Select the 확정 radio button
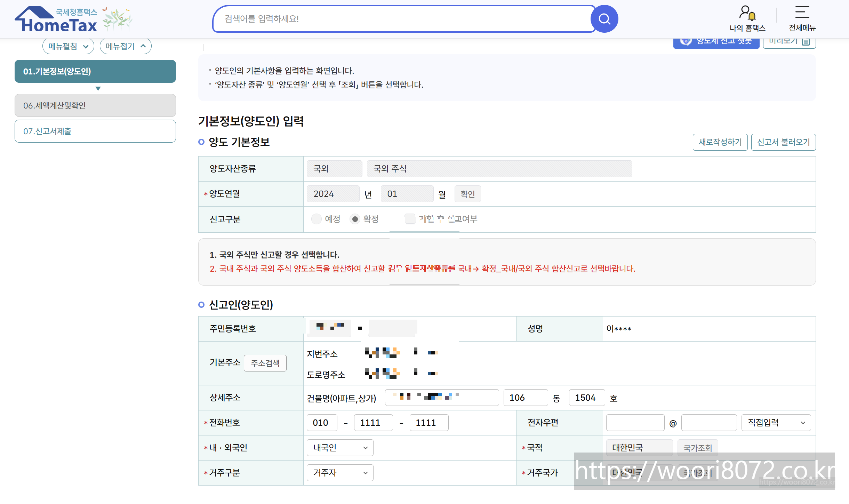This screenshot has height=504, width=849. pyautogui.click(x=355, y=219)
